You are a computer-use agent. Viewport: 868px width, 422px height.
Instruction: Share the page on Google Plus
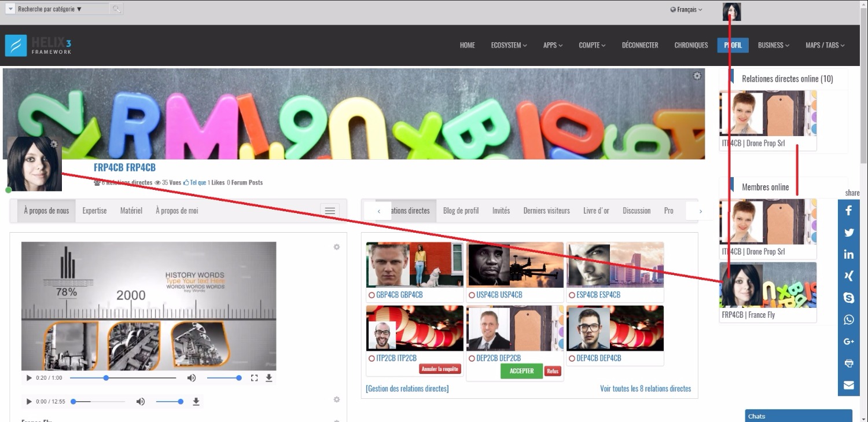(x=849, y=342)
